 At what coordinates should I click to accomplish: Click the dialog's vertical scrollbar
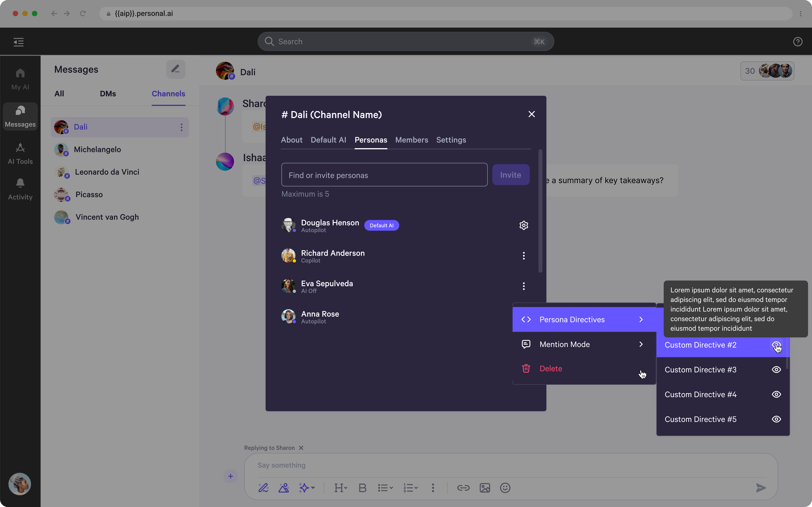point(540,211)
